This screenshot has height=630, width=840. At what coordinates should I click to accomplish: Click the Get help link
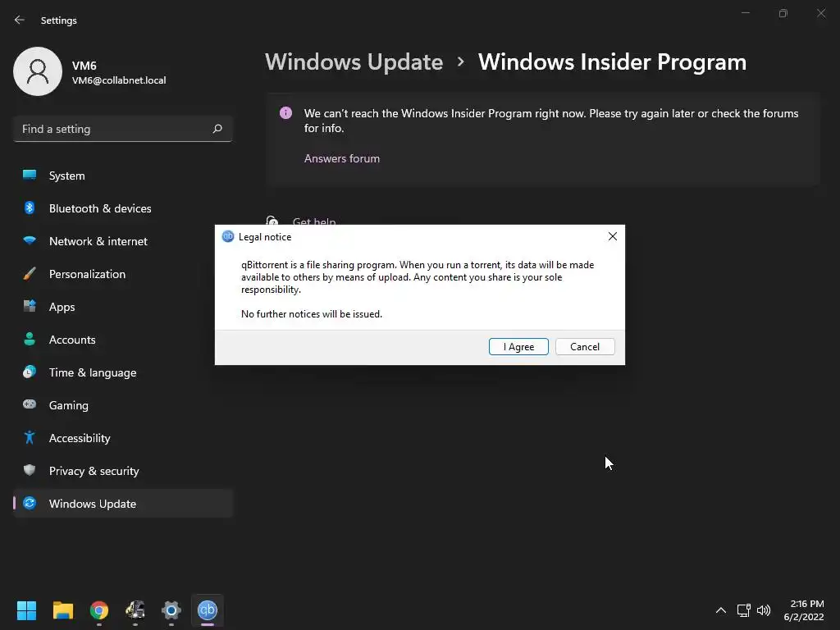[x=314, y=221]
